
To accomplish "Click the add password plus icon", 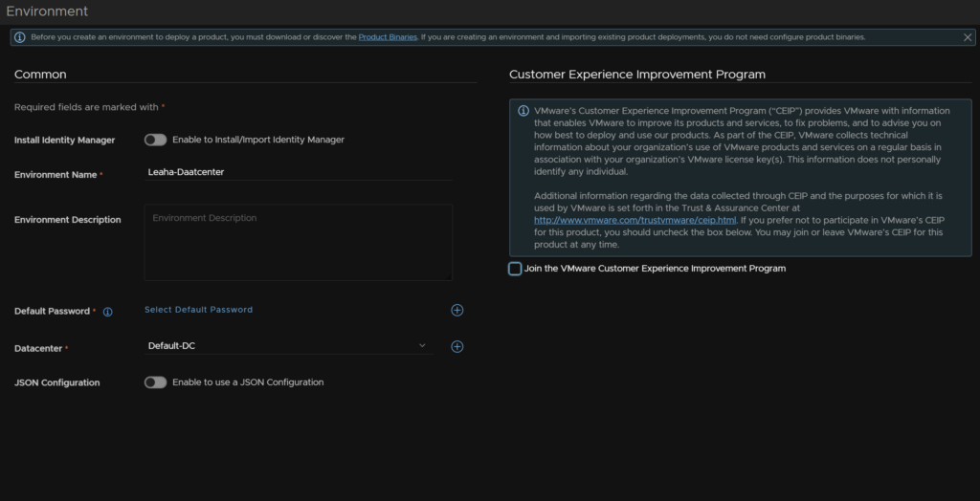I will (x=457, y=311).
